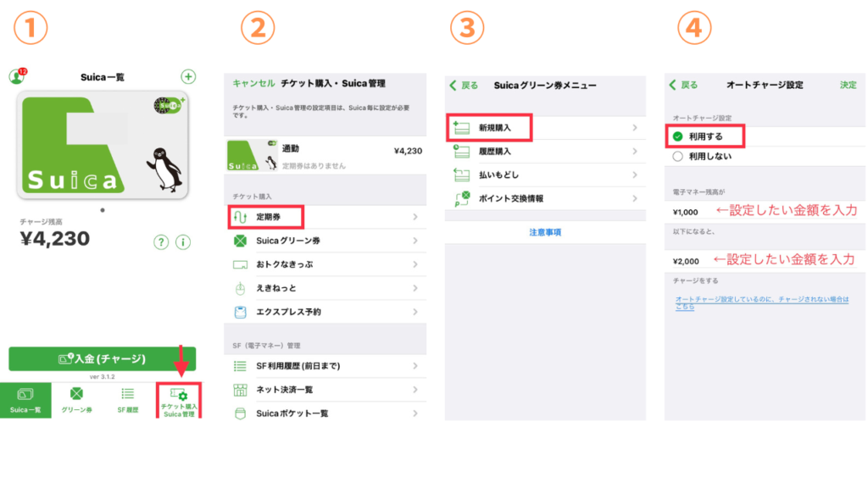The width and height of the screenshot is (868, 488).
Task: Tap キャンセル in the ticket purchase screen
Action: coord(253,84)
